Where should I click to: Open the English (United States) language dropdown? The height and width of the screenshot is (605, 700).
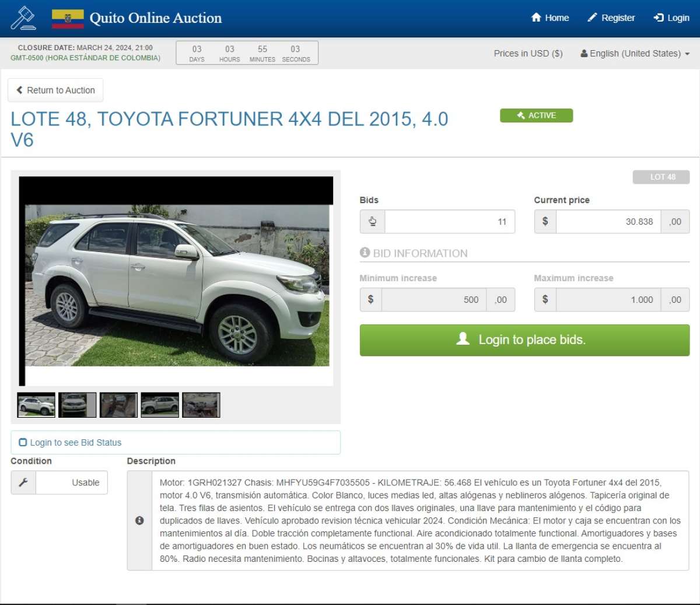click(x=635, y=54)
